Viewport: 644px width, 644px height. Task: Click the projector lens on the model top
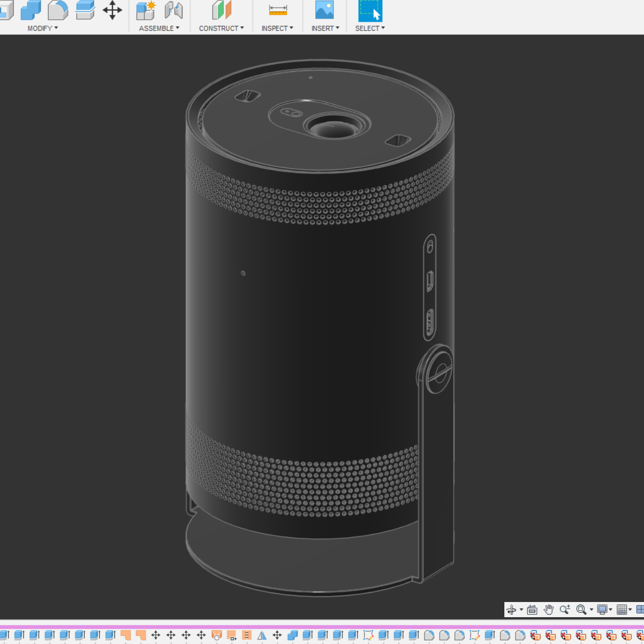[335, 126]
